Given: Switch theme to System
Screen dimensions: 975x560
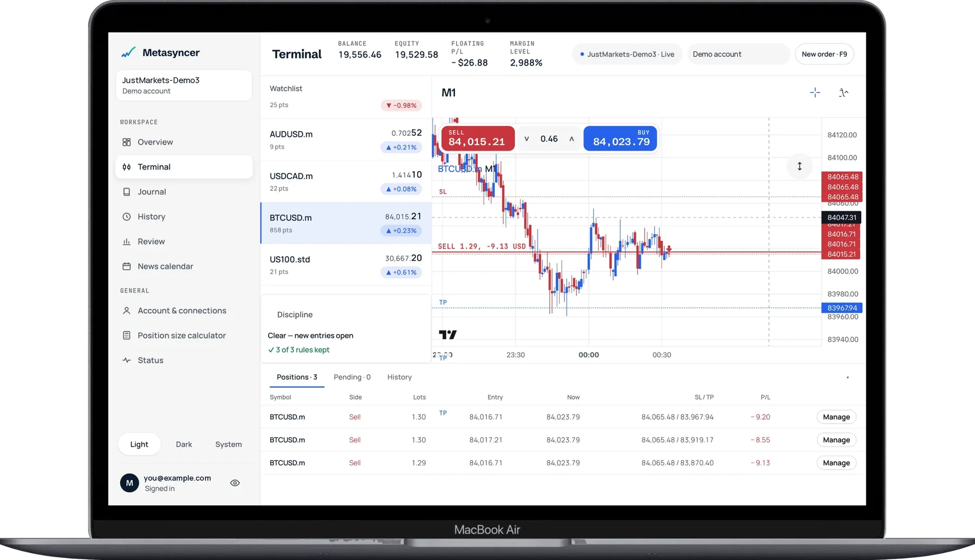Looking at the screenshot, I should click(229, 444).
